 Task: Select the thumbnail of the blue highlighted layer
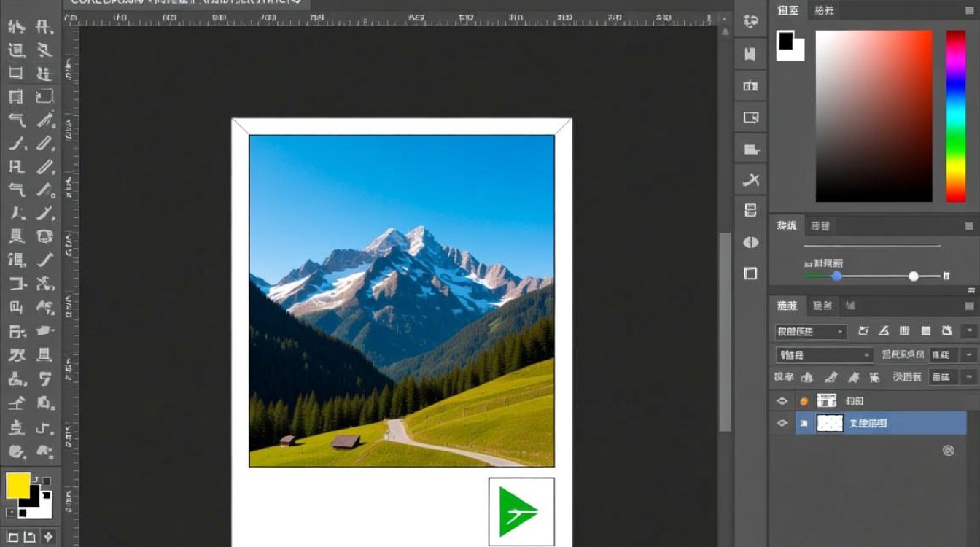pyautogui.click(x=830, y=423)
